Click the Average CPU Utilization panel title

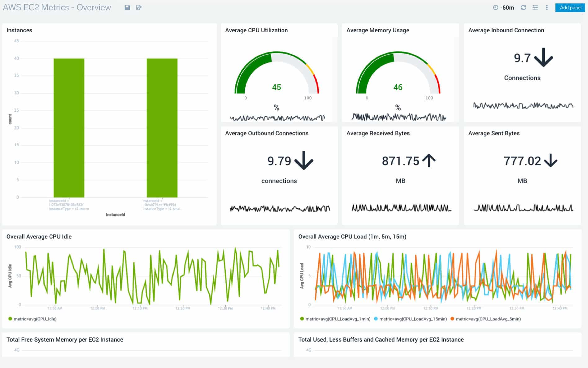(256, 30)
